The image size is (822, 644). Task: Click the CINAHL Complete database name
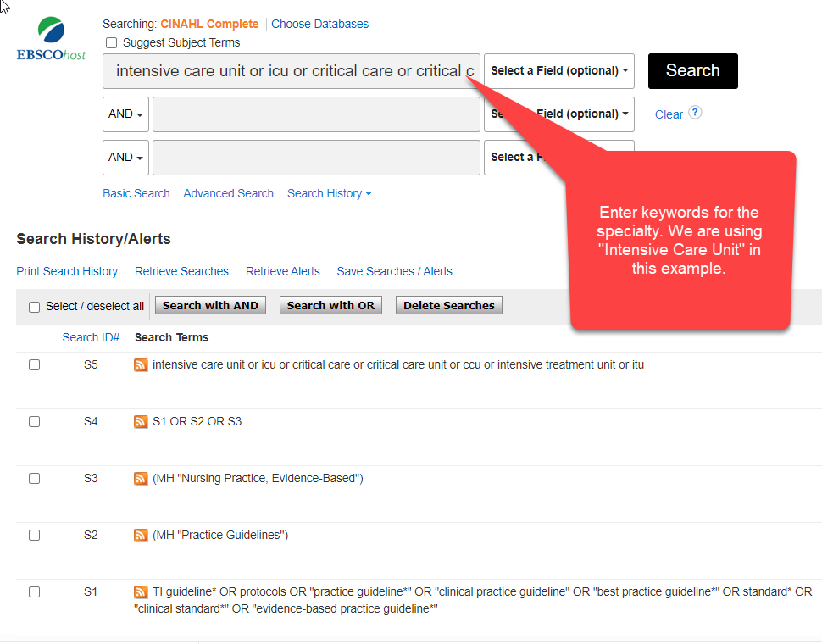209,24
